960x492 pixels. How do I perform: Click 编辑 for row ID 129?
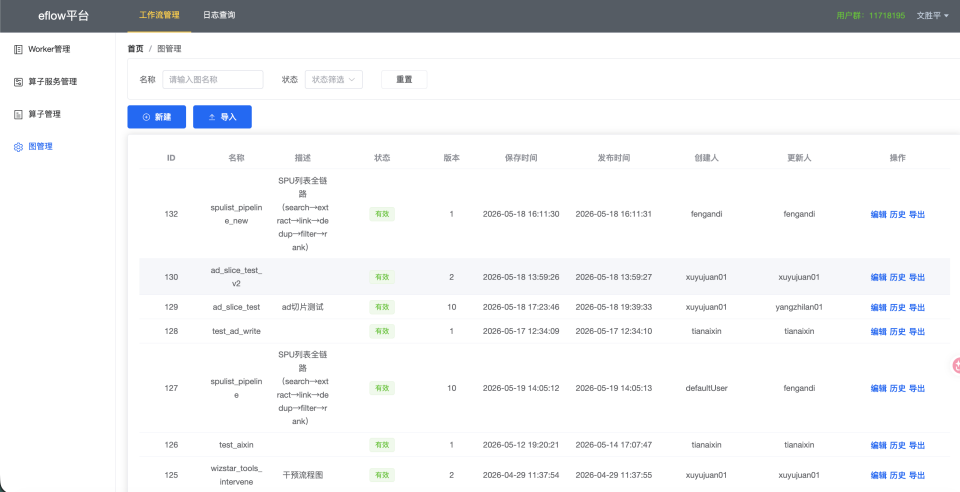pyautogui.click(x=879, y=307)
